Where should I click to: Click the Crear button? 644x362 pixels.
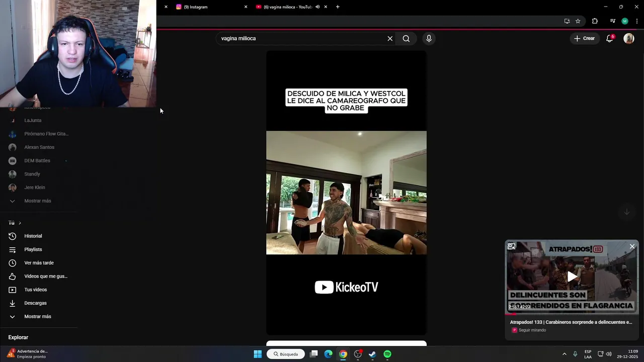point(584,38)
